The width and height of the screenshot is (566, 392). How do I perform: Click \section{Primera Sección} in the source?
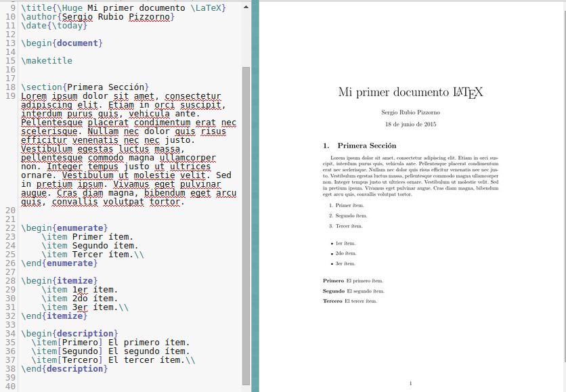point(81,86)
